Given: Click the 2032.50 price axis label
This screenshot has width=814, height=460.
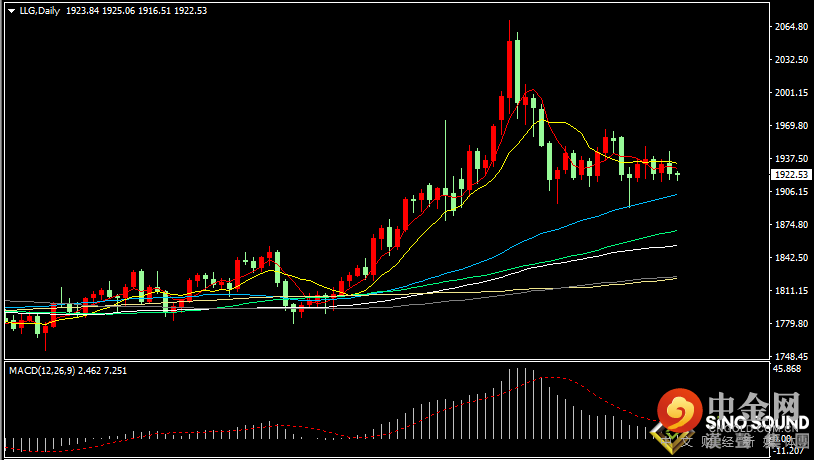Looking at the screenshot, I should tap(792, 60).
